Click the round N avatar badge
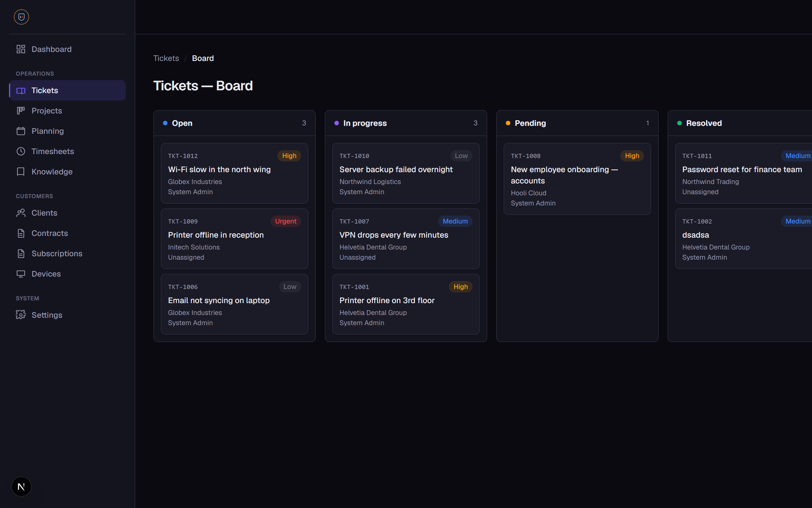The width and height of the screenshot is (812, 508). (21, 487)
